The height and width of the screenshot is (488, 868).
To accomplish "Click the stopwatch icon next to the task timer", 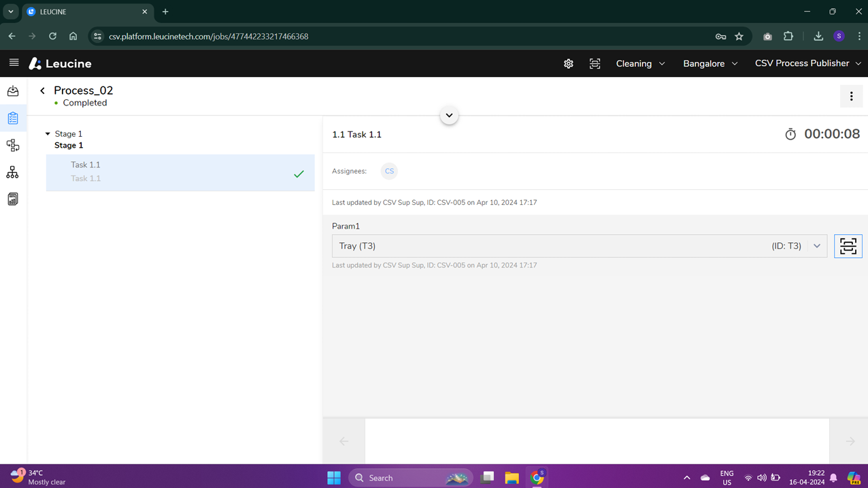I will click(790, 134).
